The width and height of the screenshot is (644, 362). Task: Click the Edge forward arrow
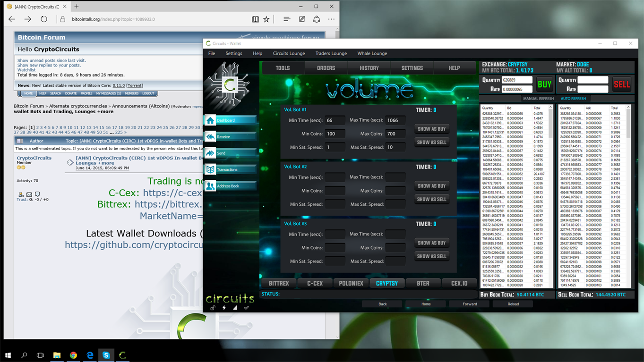(x=28, y=19)
